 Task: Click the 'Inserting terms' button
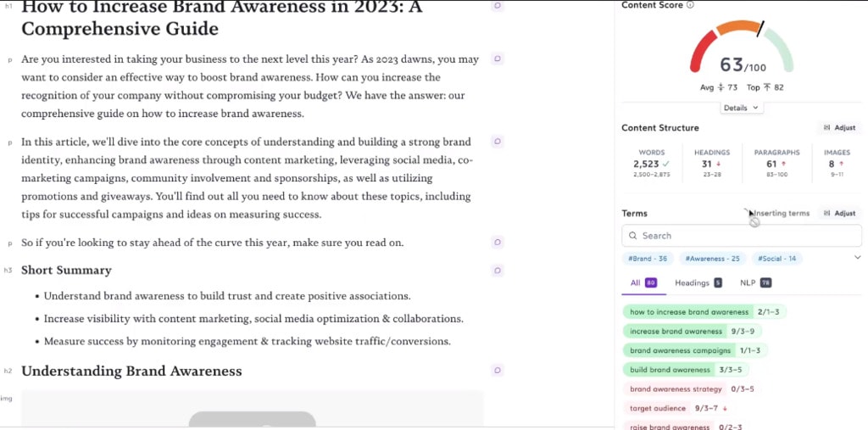coord(779,214)
